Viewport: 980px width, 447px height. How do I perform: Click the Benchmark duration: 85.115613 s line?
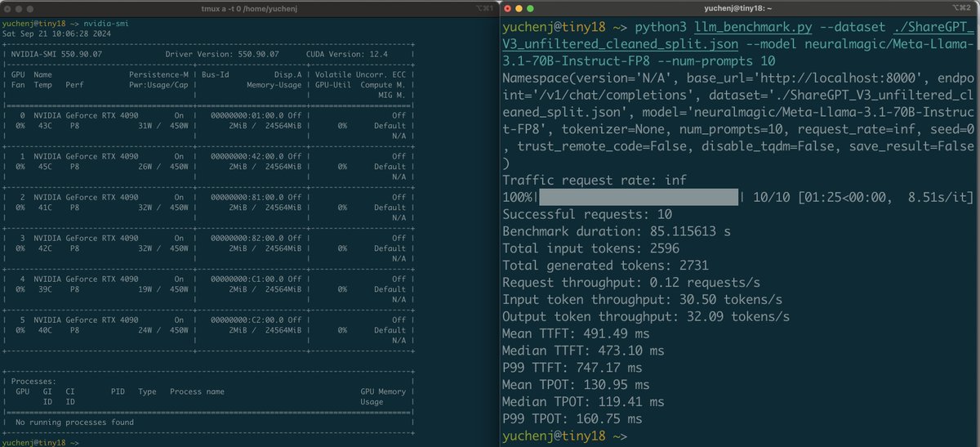[617, 231]
